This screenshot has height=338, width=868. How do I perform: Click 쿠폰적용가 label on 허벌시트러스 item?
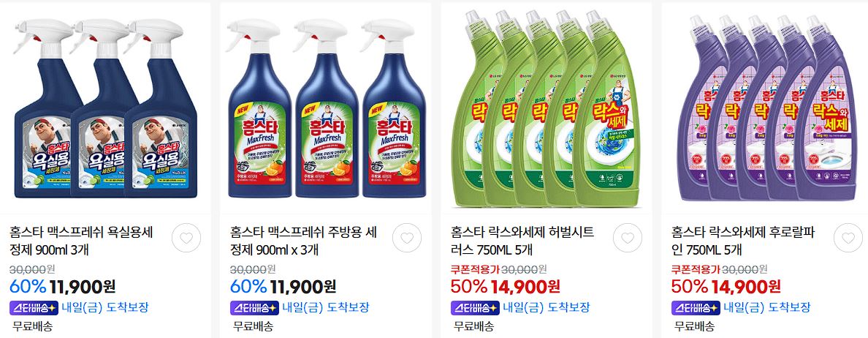475,269
